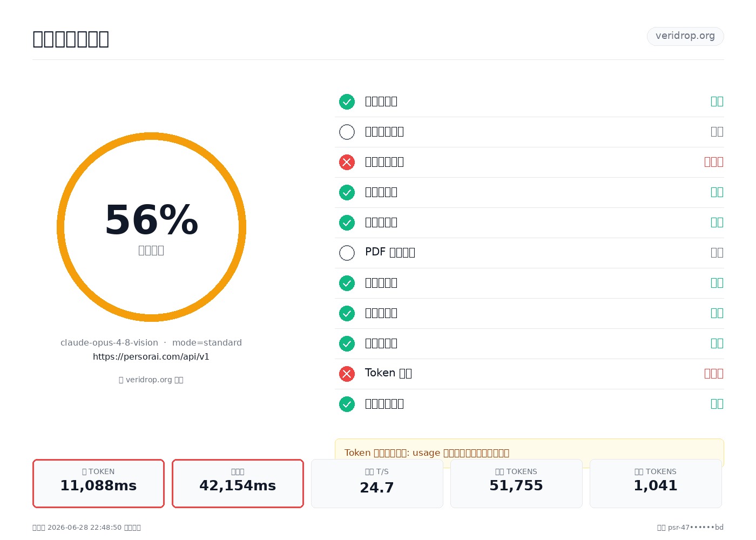
Task: Select the 42,154ms stat card
Action: pos(238,483)
